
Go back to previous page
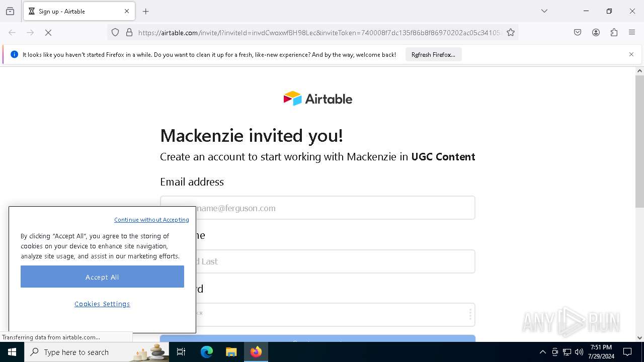click(12, 33)
